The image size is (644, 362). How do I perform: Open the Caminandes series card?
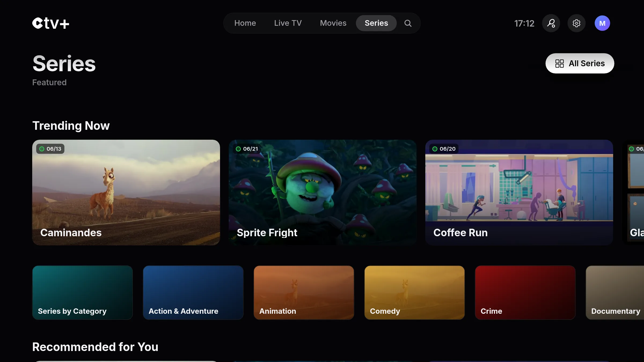coord(126,192)
